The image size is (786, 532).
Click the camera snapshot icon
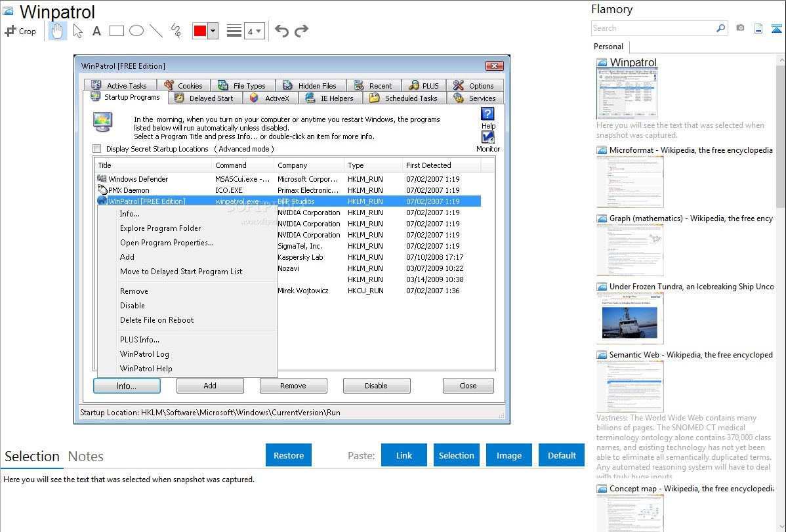click(740, 28)
